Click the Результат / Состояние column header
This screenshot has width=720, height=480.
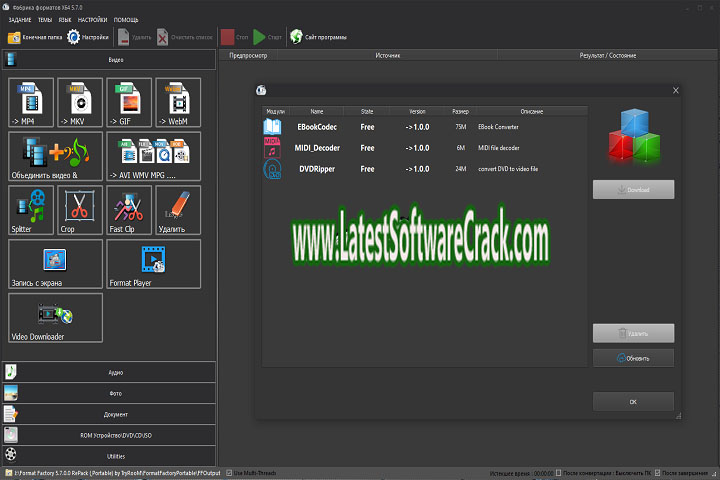(608, 55)
